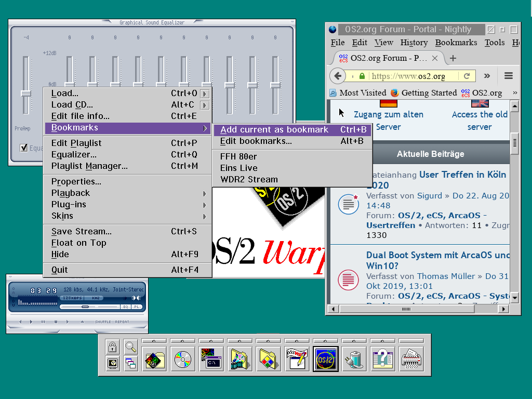This screenshot has height=399, width=532.
Task: Select the FFH 80er bookmark
Action: 292,157
